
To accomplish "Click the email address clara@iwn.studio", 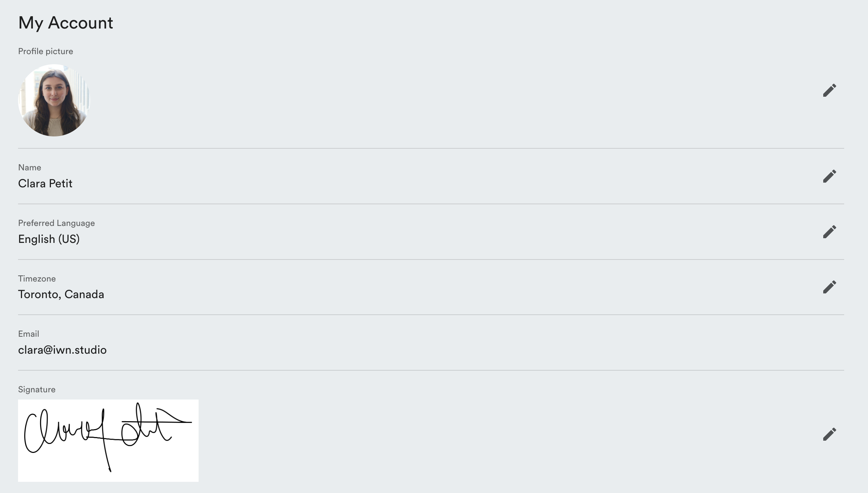I will 62,350.
